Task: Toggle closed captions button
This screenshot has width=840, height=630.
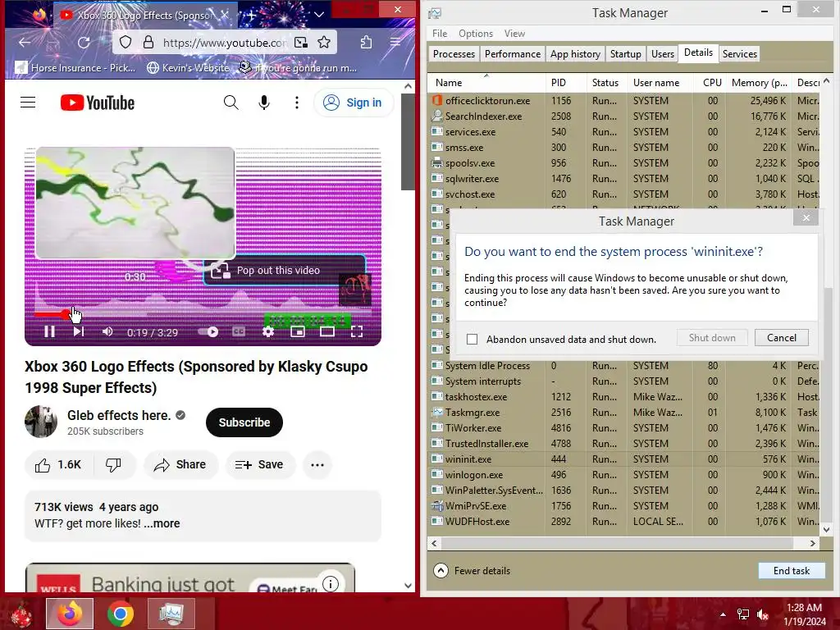Action: click(239, 332)
